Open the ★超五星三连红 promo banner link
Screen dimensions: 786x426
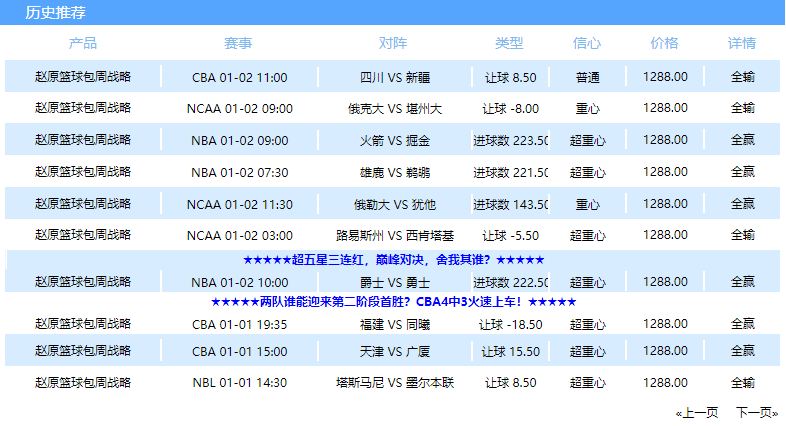point(394,260)
